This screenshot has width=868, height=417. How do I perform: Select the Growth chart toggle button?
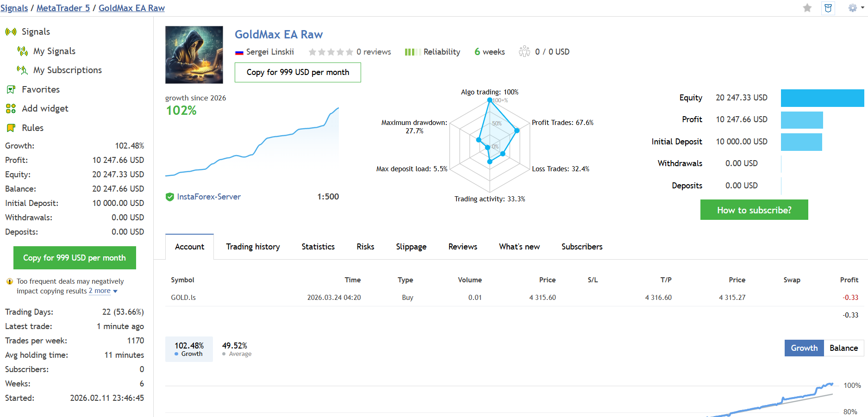pos(804,348)
